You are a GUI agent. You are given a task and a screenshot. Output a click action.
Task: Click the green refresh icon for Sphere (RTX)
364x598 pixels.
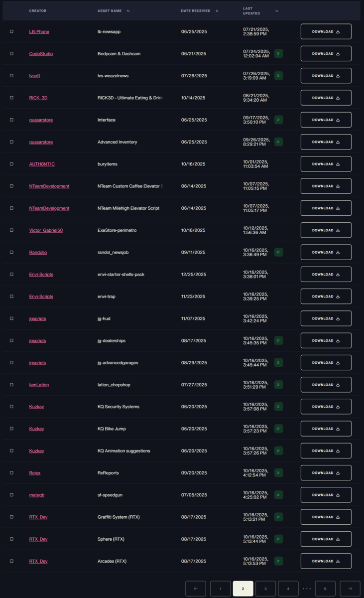click(x=279, y=539)
